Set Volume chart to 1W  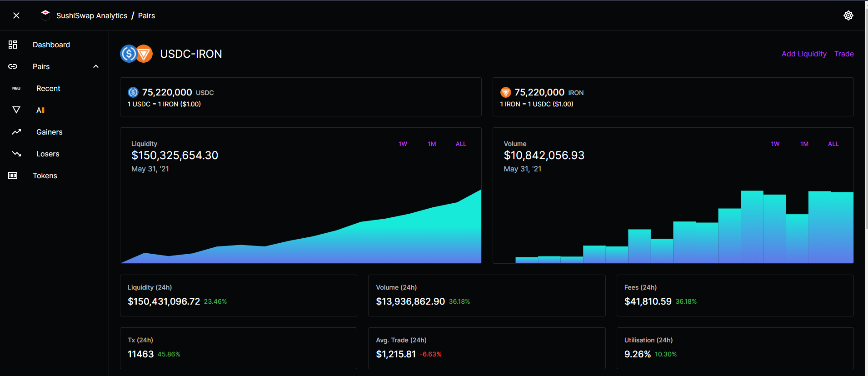(775, 144)
